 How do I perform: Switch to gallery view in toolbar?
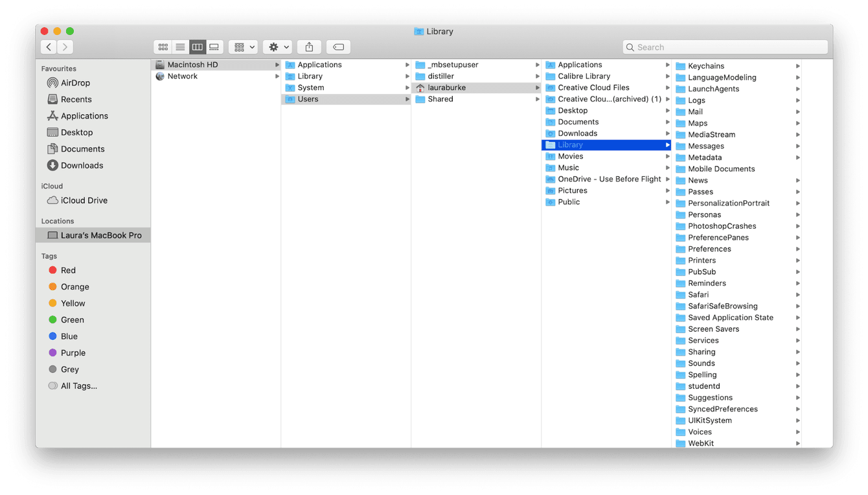[x=214, y=47]
